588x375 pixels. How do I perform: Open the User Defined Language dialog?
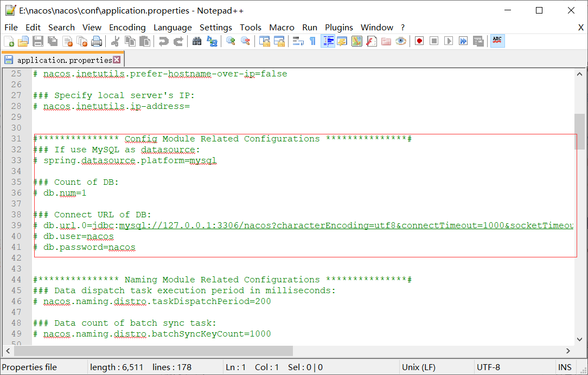[x=342, y=41]
